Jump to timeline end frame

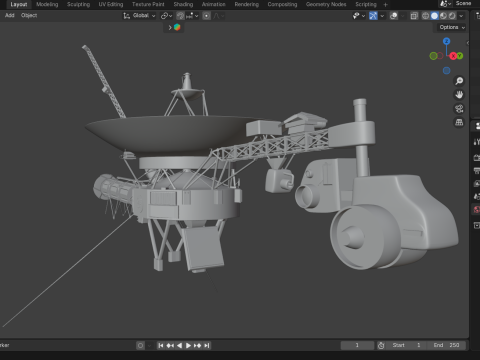click(207, 346)
